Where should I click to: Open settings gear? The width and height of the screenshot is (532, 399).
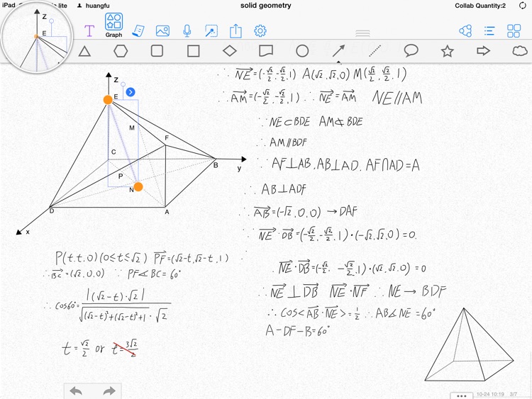260,31
